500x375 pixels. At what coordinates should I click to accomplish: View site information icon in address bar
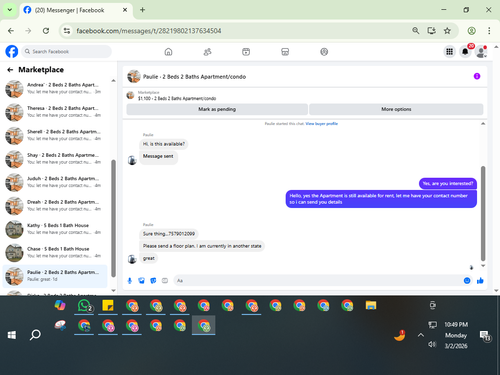[x=67, y=31]
